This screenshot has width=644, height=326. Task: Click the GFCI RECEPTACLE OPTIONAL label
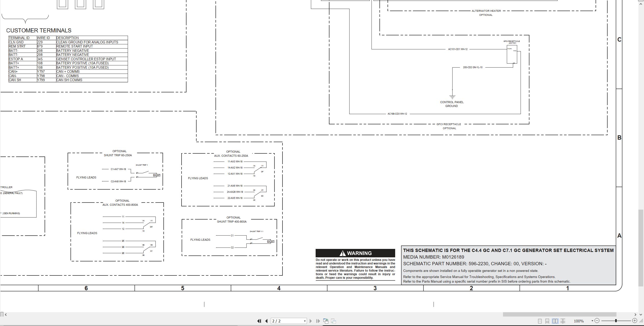[x=449, y=126]
